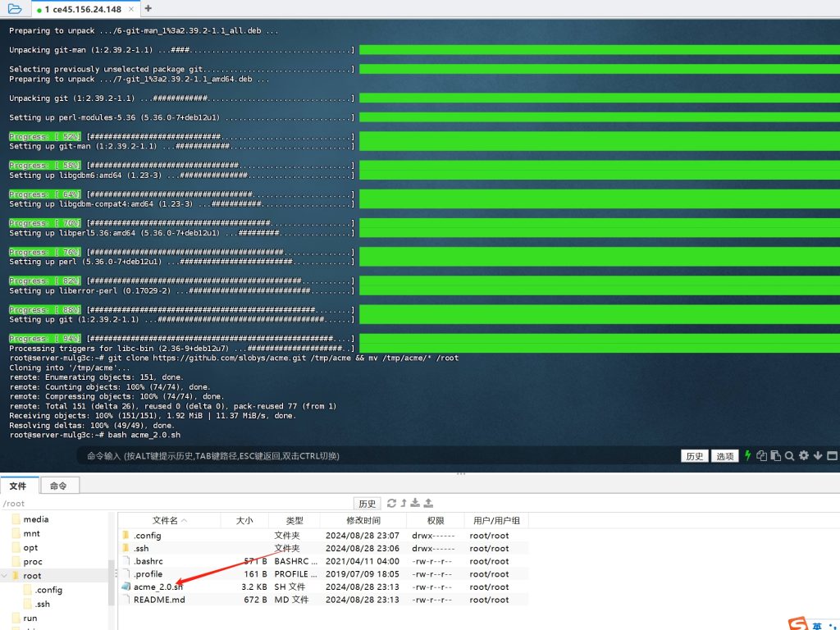Sort by 权限 column header
840x630 pixels.
click(x=435, y=520)
